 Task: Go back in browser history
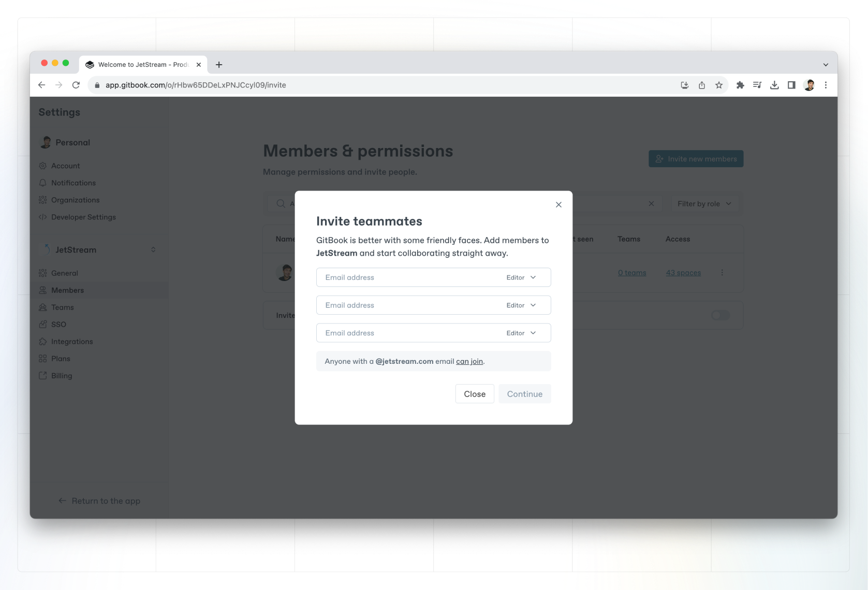tap(42, 85)
